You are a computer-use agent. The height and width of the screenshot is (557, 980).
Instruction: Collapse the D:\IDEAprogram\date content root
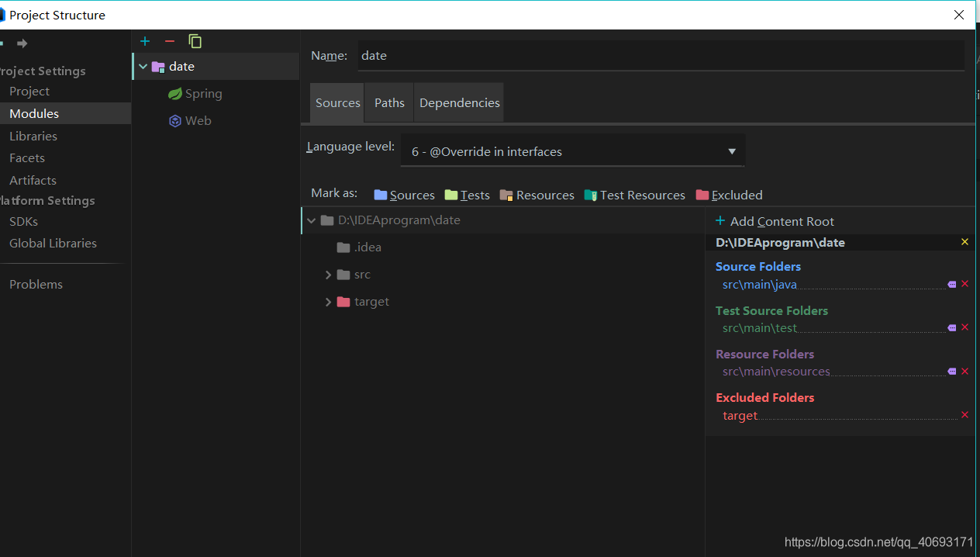[x=312, y=220]
